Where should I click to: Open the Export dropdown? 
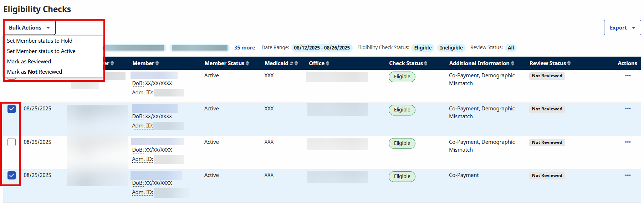click(x=622, y=28)
